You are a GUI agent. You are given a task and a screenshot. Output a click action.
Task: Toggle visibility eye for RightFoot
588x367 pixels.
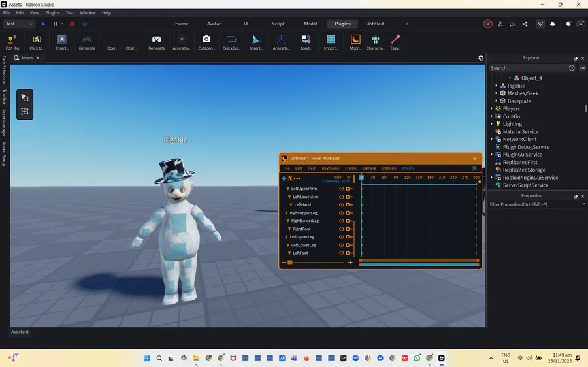342,229
